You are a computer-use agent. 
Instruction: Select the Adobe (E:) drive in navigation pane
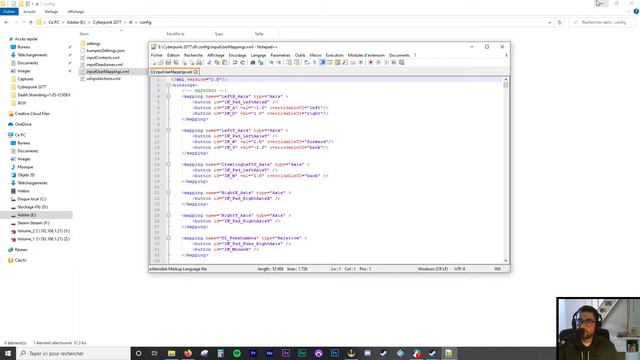27,215
